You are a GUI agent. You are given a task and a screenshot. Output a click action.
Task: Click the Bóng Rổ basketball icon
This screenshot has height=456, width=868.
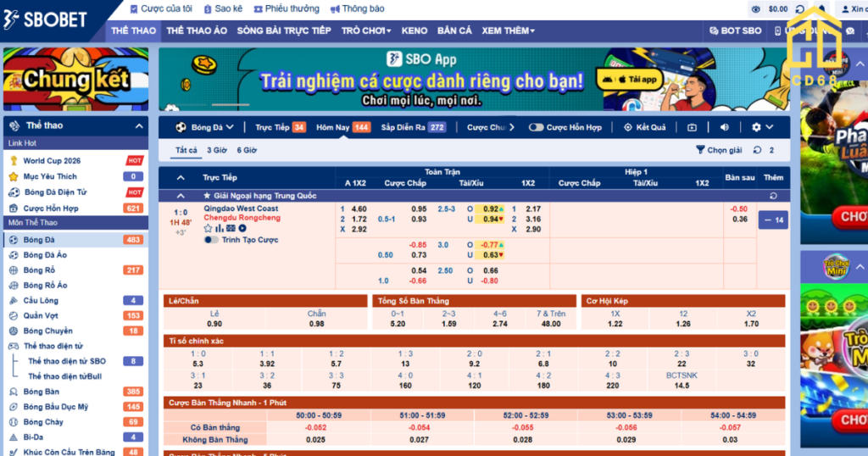click(x=14, y=270)
